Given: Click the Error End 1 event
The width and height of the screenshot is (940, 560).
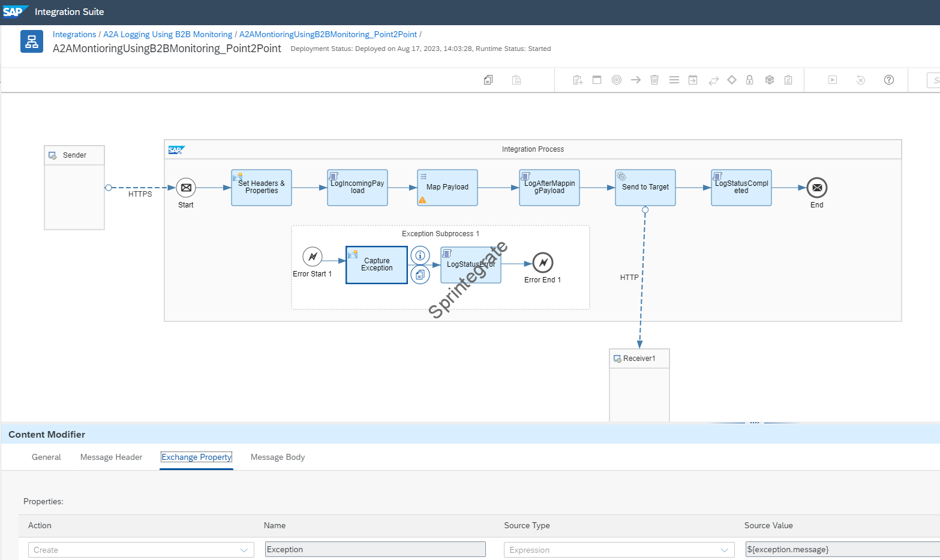Looking at the screenshot, I should click(543, 263).
